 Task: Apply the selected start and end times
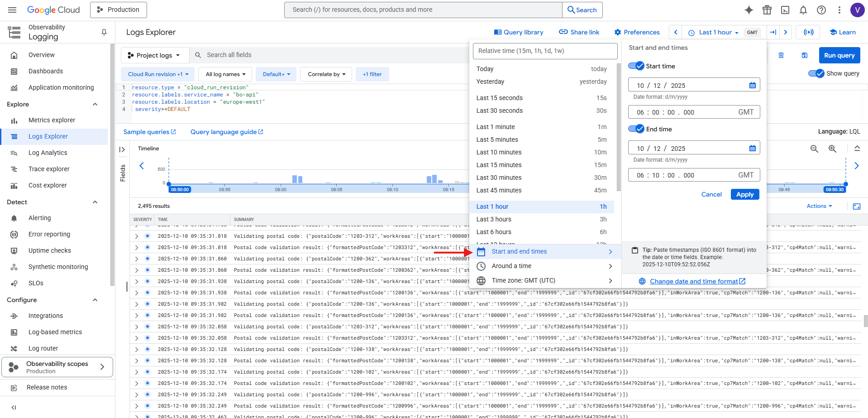pyautogui.click(x=744, y=194)
